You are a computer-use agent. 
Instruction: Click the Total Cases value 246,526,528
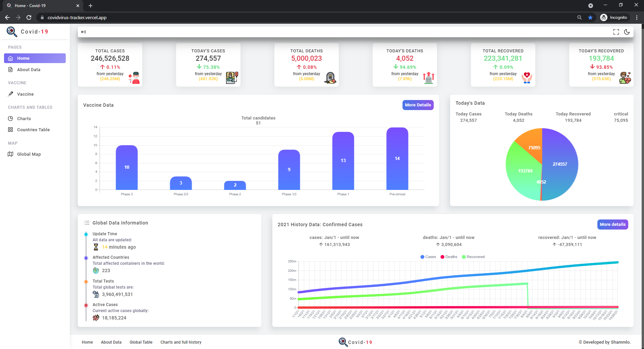click(110, 58)
